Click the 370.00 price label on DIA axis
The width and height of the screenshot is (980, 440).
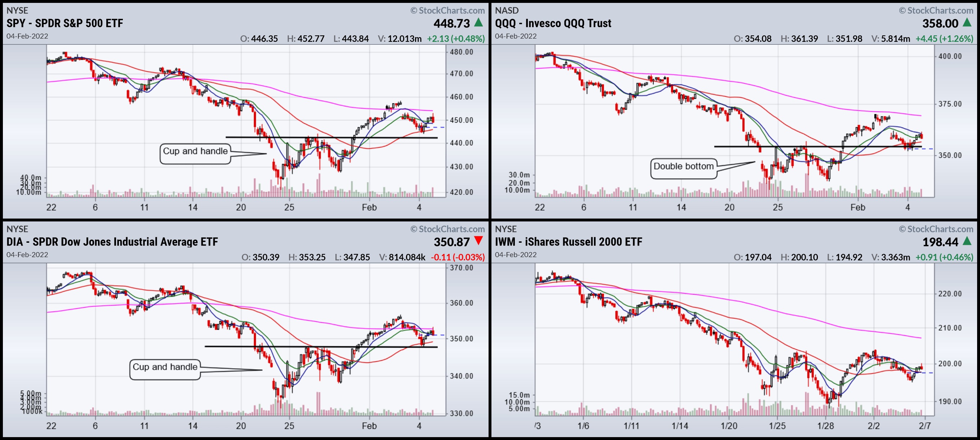click(461, 268)
